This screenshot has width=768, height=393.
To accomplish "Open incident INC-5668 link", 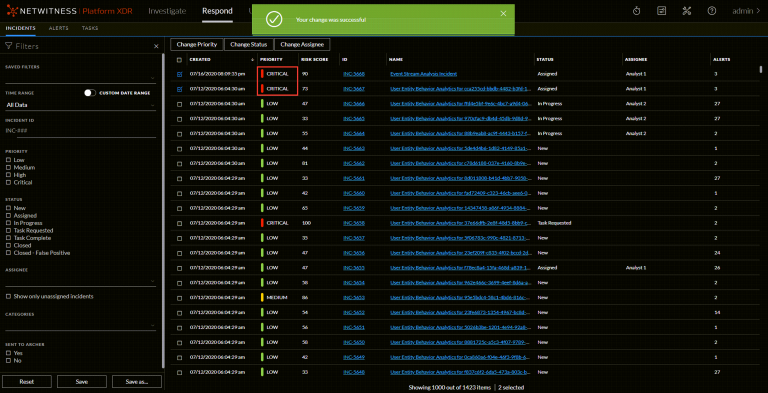I will click(354, 74).
